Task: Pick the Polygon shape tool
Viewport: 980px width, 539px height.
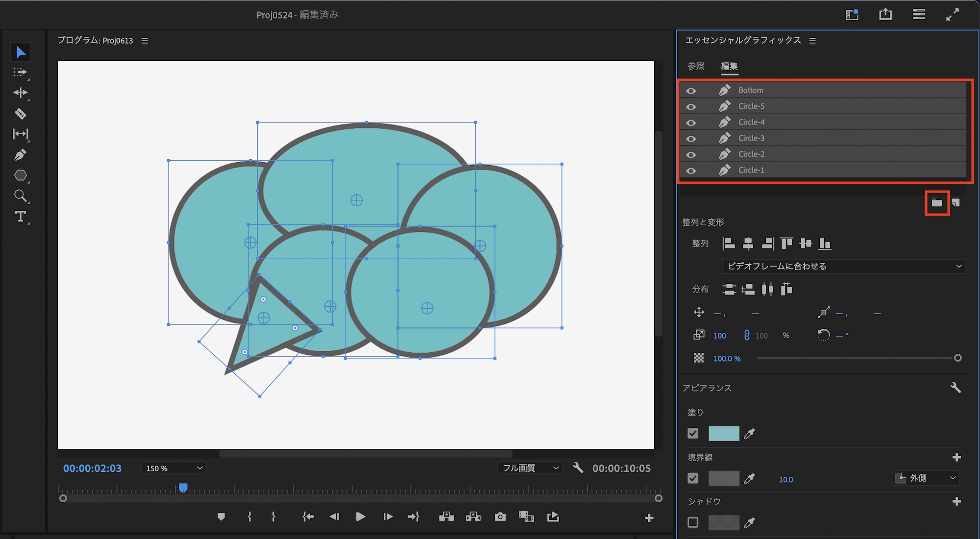Action: [x=20, y=175]
